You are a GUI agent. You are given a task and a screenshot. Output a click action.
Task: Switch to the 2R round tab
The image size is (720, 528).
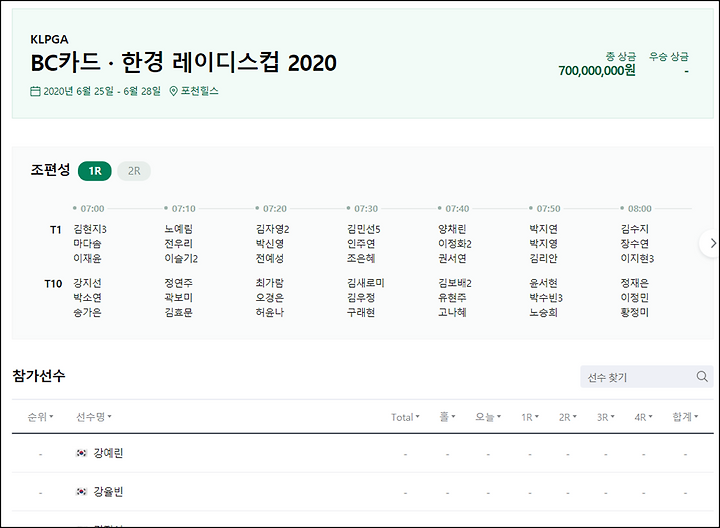[134, 171]
